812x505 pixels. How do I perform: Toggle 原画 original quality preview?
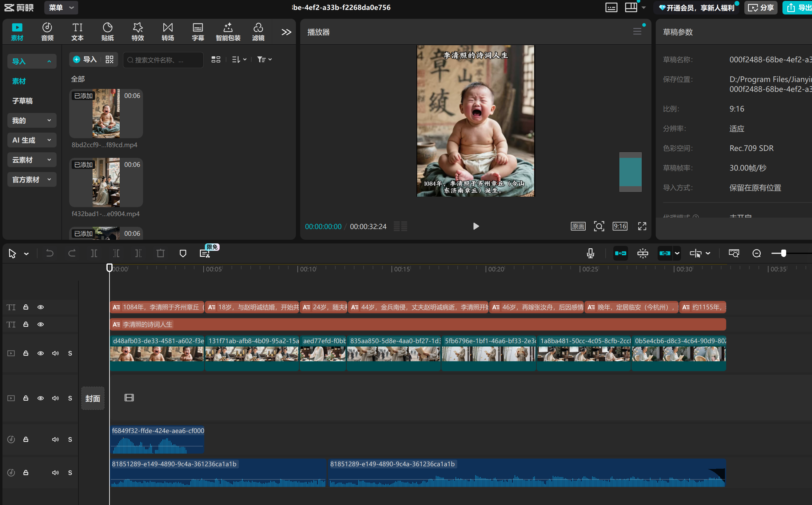(x=578, y=226)
